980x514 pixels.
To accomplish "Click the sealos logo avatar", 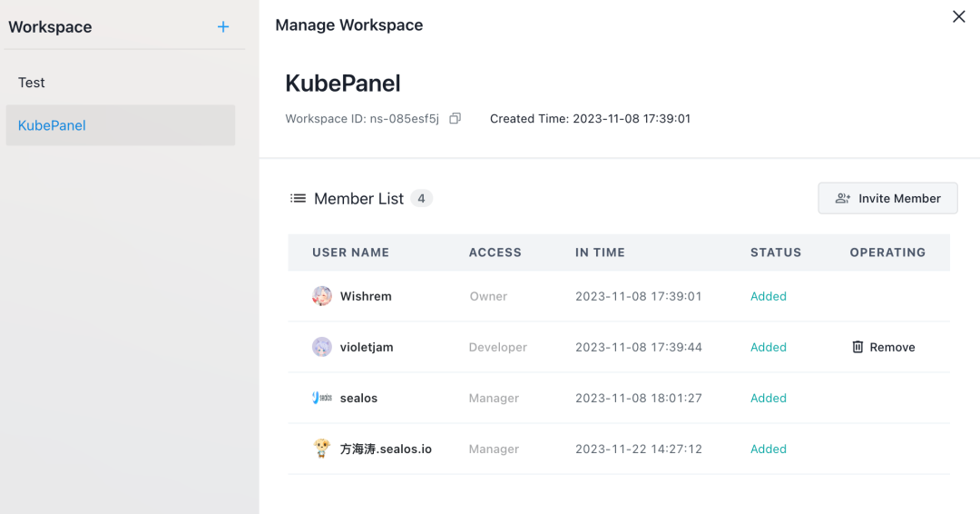I will 322,398.
